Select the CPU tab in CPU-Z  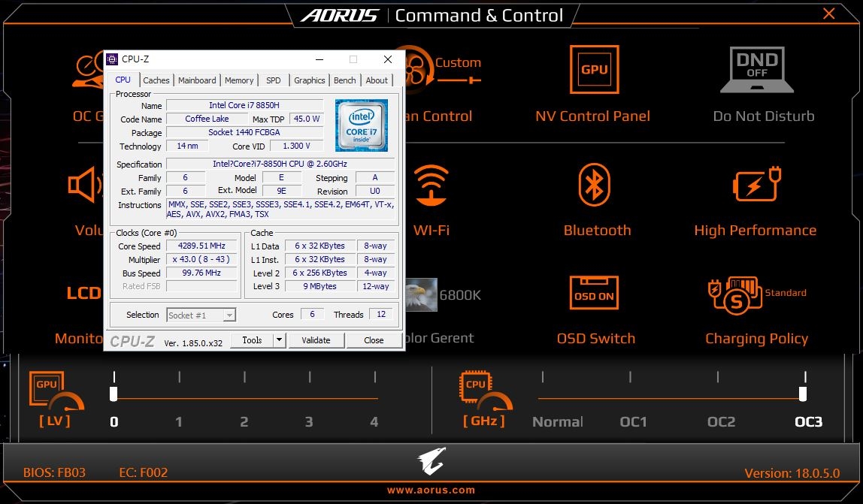(x=123, y=80)
